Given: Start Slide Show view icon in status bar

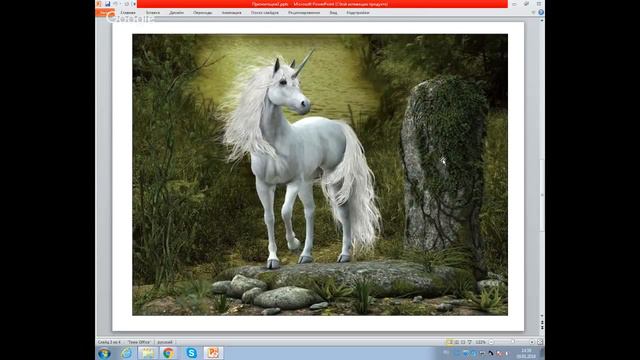Looking at the screenshot, I should pyautogui.click(x=469, y=342).
